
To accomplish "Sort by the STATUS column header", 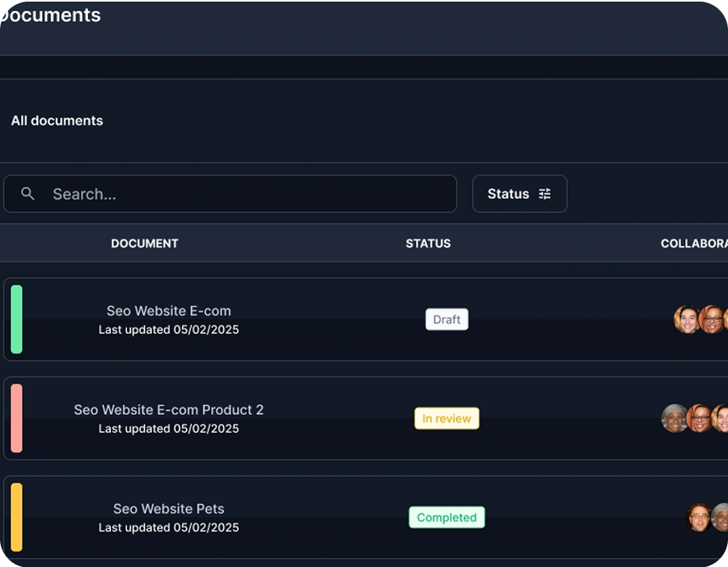I will click(x=428, y=243).
